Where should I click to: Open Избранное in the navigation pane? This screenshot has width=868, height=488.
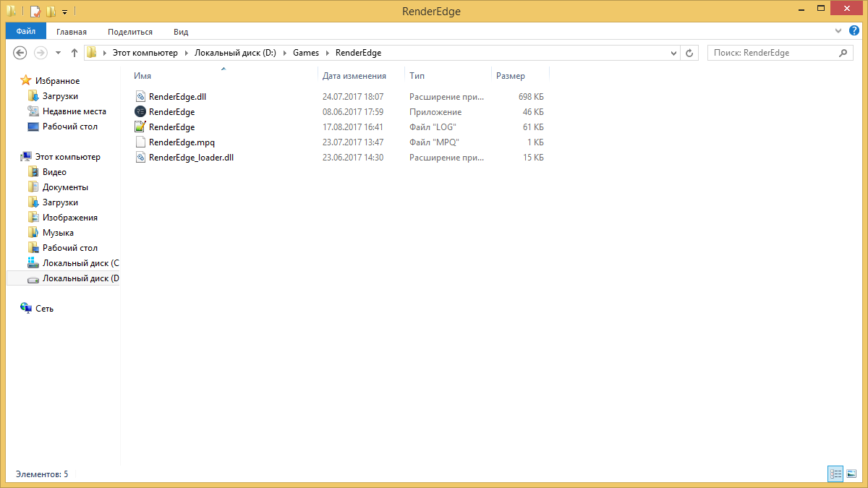(x=57, y=81)
